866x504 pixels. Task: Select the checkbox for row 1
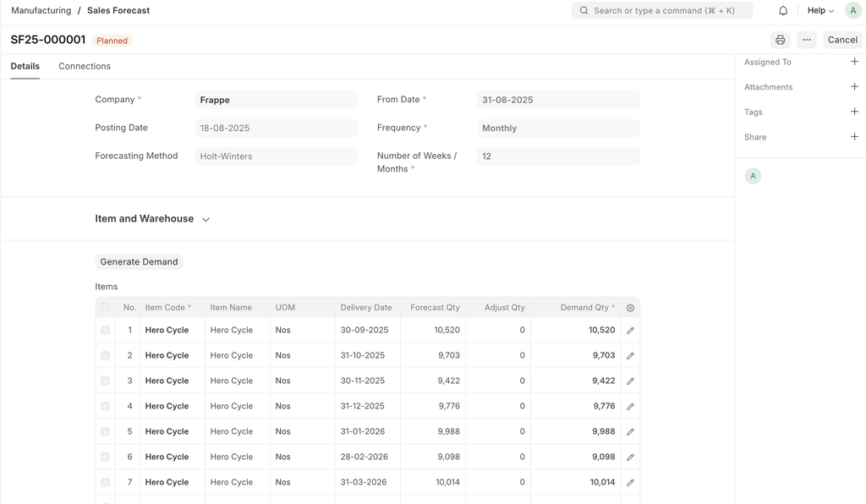(x=106, y=331)
